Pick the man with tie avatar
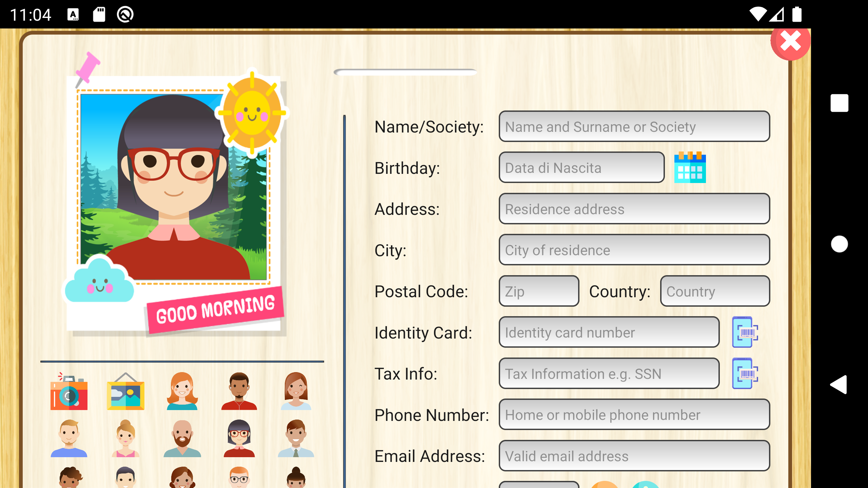868x488 pixels. (x=296, y=438)
